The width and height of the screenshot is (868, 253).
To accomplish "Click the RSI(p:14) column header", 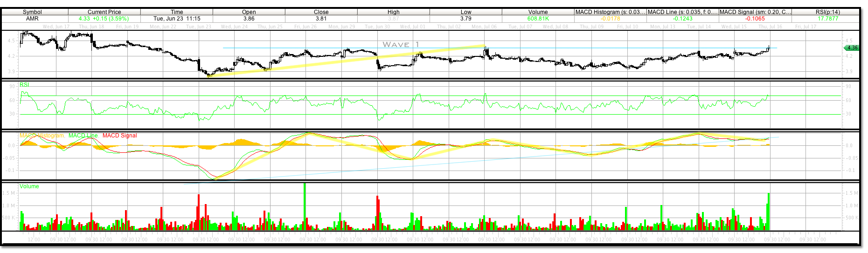I will pyautogui.click(x=827, y=12).
